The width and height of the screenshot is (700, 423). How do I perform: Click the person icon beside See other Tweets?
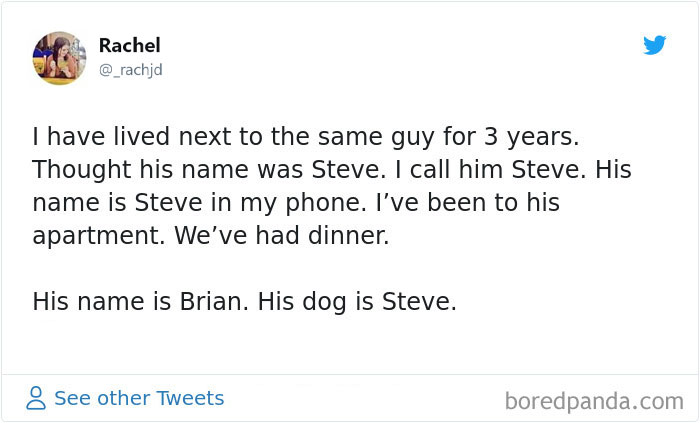36,399
